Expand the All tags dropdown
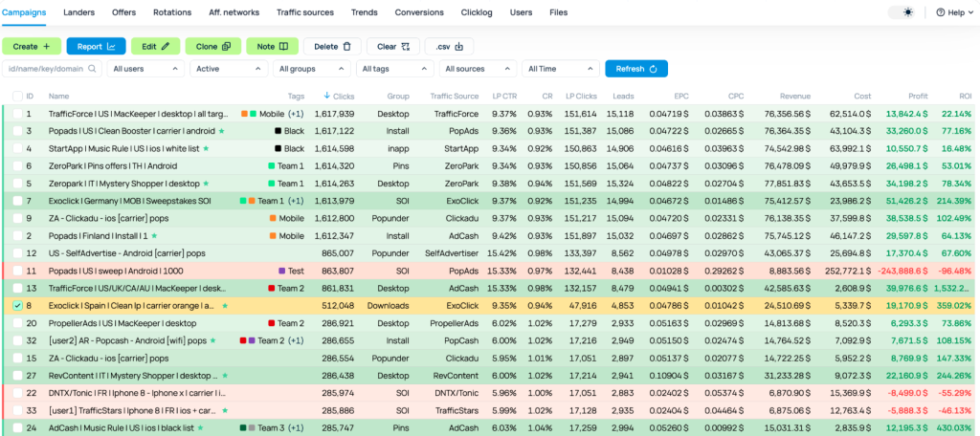980x436 pixels. click(394, 69)
